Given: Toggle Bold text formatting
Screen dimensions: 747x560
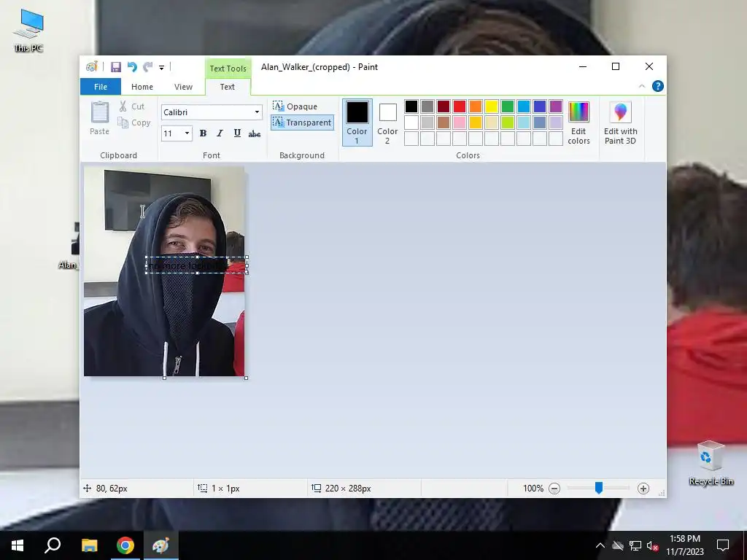Looking at the screenshot, I should 203,133.
